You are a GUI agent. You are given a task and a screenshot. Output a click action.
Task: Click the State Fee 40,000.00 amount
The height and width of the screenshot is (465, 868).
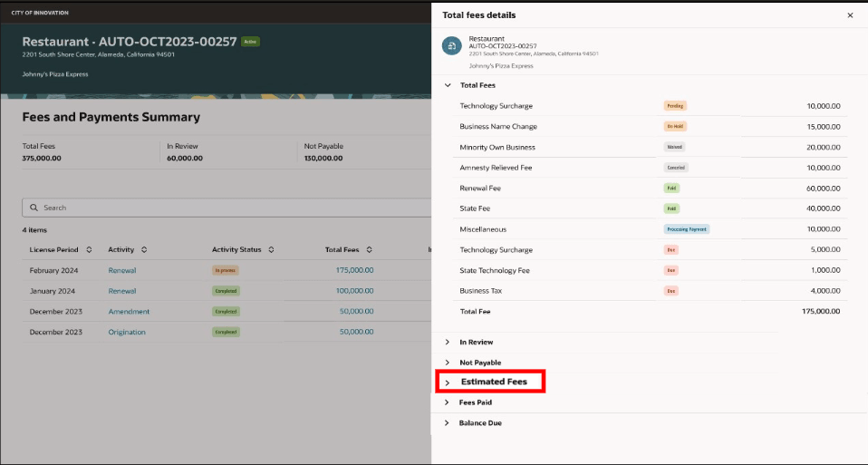[x=824, y=208]
